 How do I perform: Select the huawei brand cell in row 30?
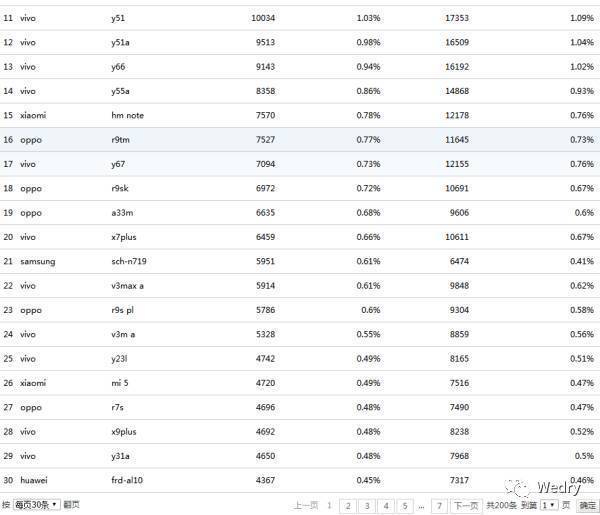point(34,481)
